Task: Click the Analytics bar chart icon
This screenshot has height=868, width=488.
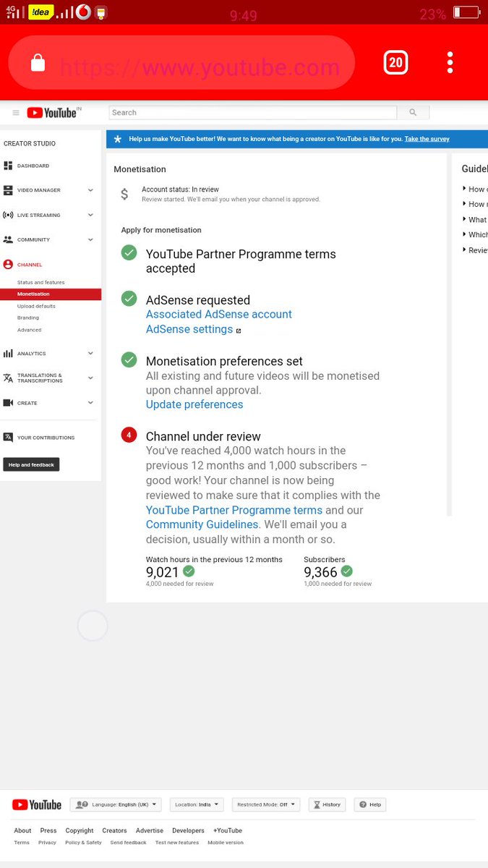Action: (8, 354)
